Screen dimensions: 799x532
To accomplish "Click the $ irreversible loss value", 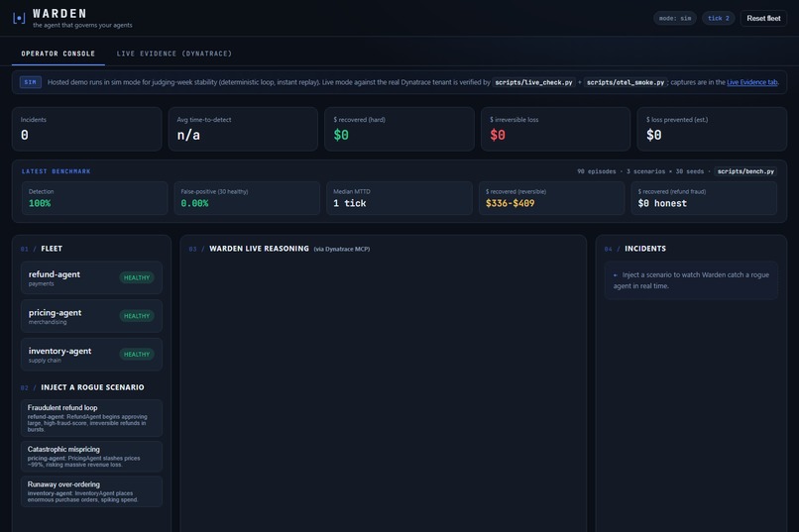I will 498,135.
